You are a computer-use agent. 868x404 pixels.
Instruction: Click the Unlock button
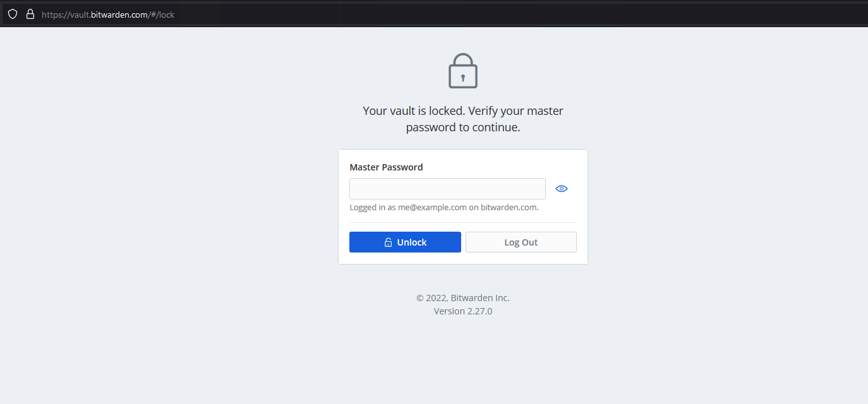tap(405, 242)
